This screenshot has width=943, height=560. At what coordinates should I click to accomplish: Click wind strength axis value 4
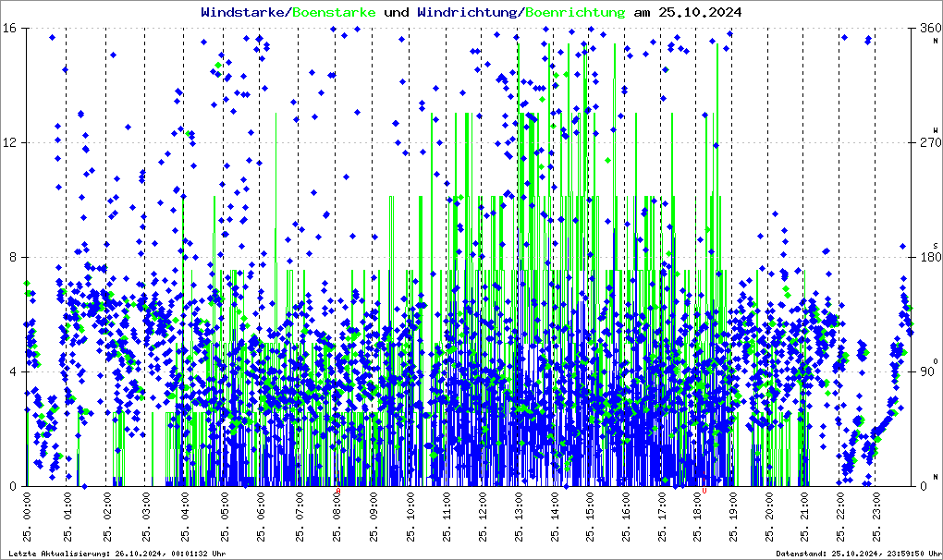(x=11, y=371)
